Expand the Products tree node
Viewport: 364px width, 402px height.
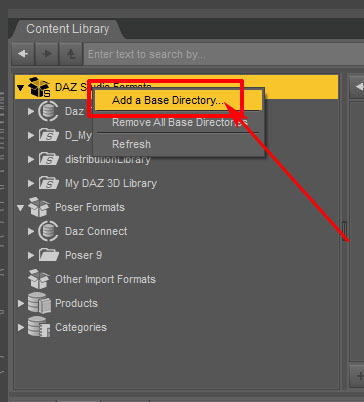[x=21, y=303]
